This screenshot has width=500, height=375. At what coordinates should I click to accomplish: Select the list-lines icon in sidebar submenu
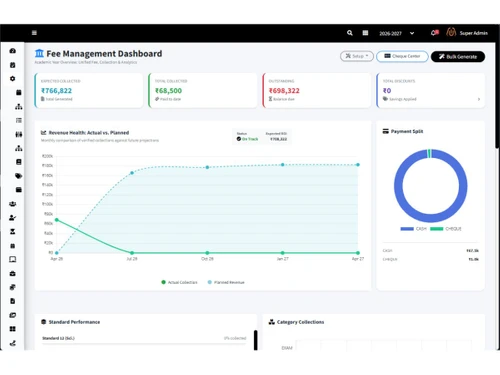(x=19, y=120)
